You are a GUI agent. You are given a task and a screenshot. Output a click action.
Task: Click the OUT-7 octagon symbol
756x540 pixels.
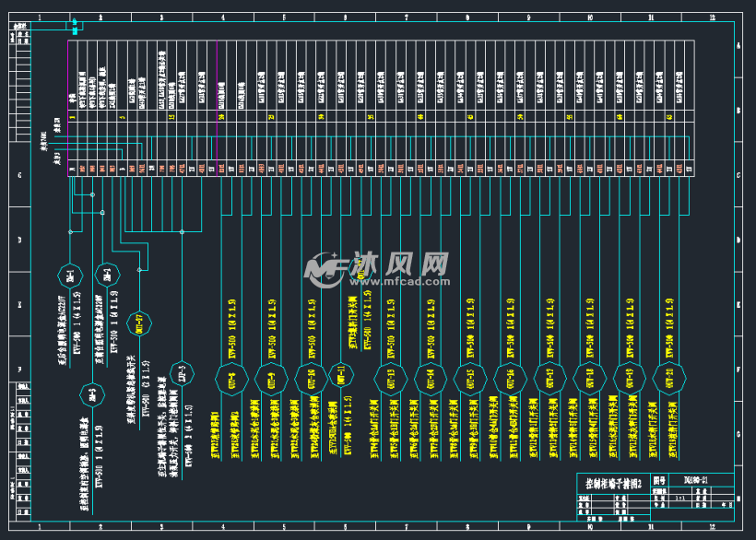pos(272,378)
